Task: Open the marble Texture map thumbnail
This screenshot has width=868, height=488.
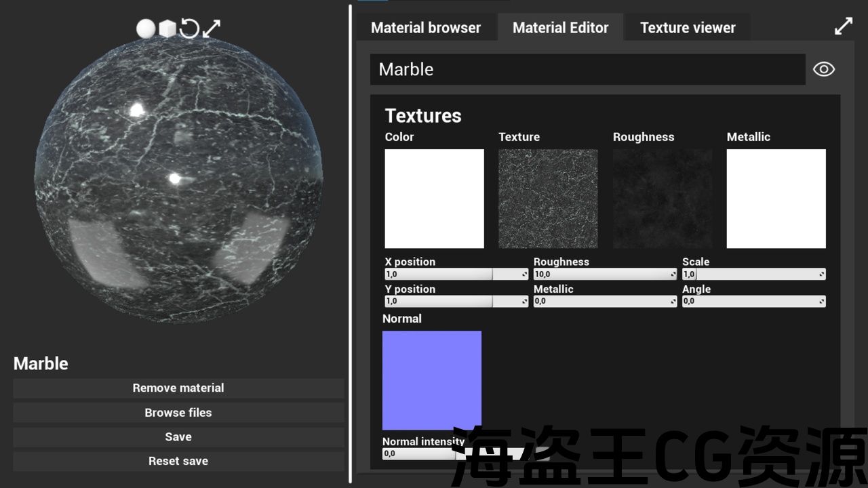Action: [548, 199]
